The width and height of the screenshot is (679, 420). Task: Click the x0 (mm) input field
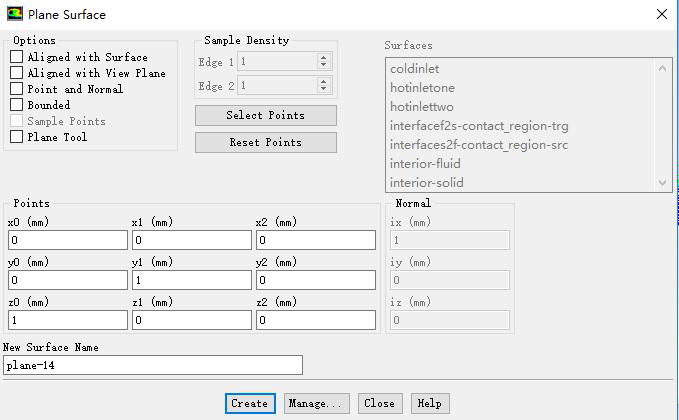(68, 240)
